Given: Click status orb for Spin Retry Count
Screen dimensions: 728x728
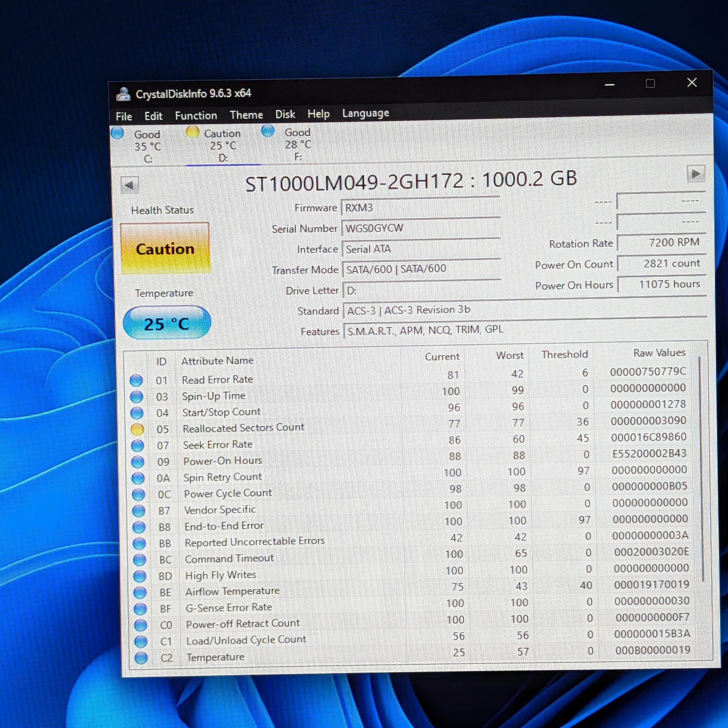Looking at the screenshot, I should tap(138, 478).
